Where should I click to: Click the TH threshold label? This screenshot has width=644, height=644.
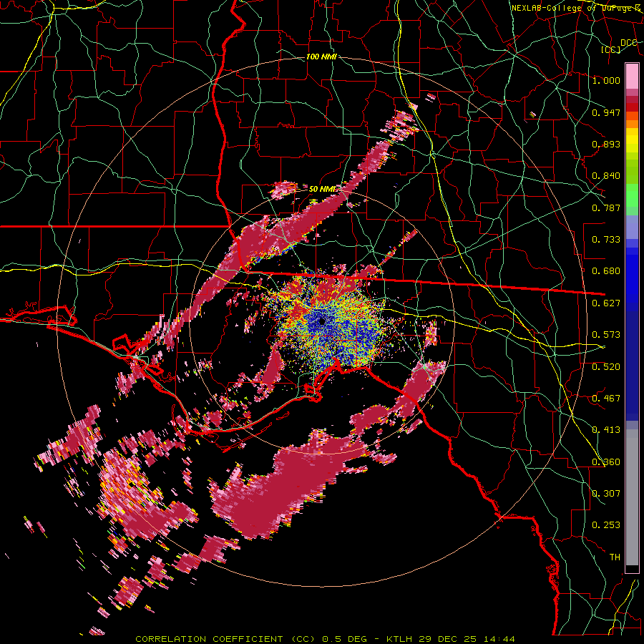pyautogui.click(x=615, y=557)
